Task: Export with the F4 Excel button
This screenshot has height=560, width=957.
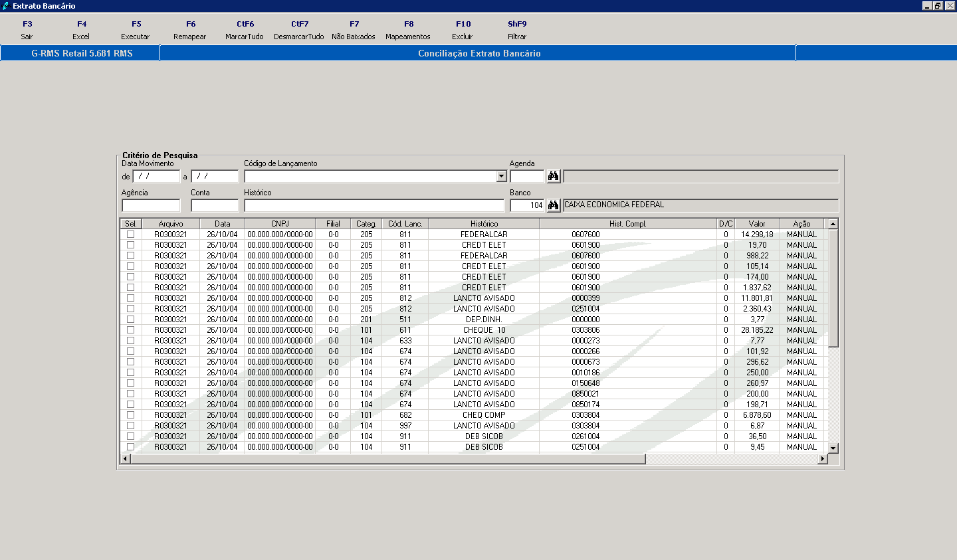Action: [x=81, y=31]
